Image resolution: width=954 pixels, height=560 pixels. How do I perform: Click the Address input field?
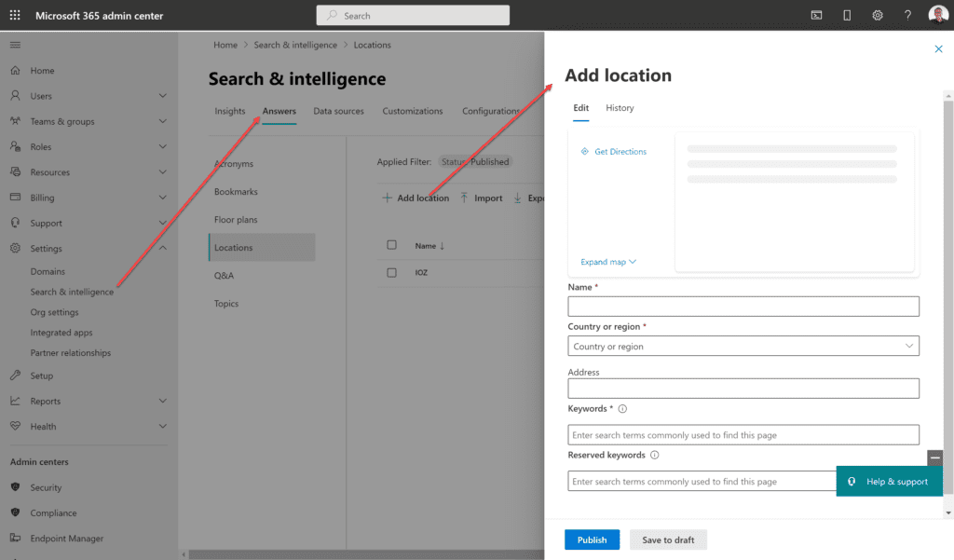pos(743,389)
